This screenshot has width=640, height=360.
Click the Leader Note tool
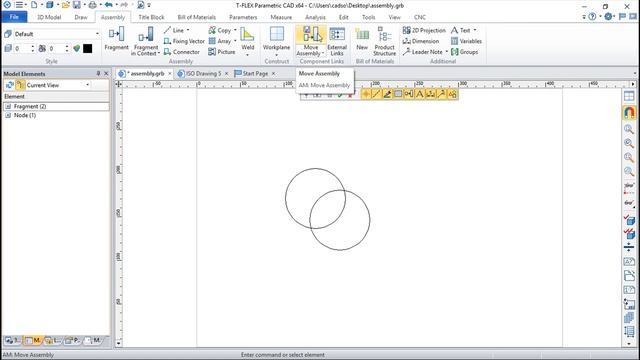pyautogui.click(x=422, y=52)
